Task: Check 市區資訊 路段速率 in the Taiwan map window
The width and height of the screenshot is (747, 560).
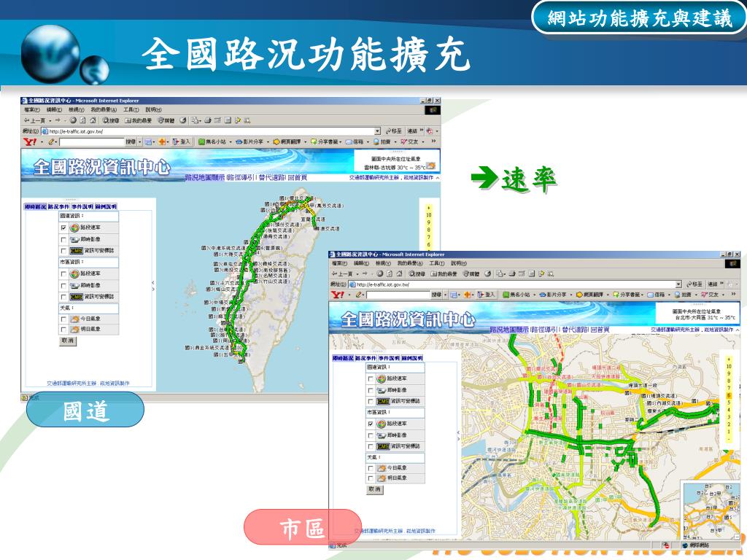Action: click(63, 274)
